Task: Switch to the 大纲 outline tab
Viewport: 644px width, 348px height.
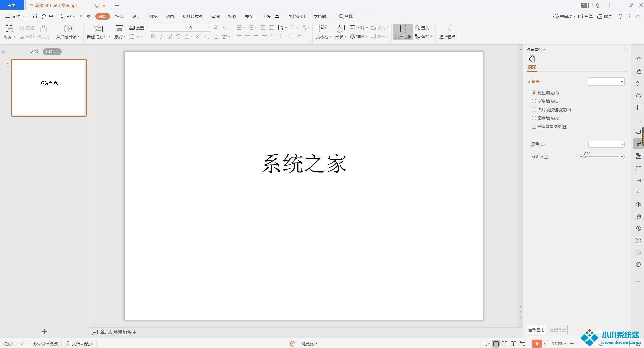Action: (34, 52)
